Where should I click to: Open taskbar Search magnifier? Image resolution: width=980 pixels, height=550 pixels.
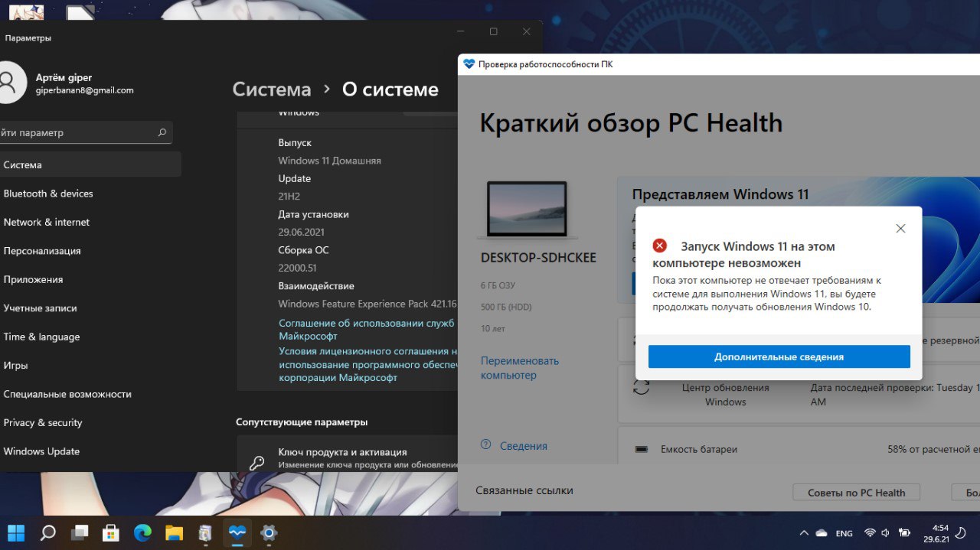tap(47, 532)
